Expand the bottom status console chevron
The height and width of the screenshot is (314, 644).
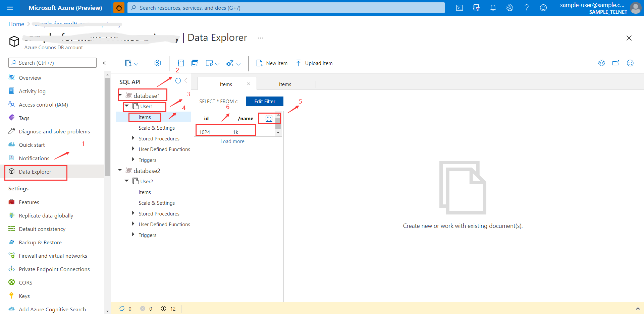[638, 308]
